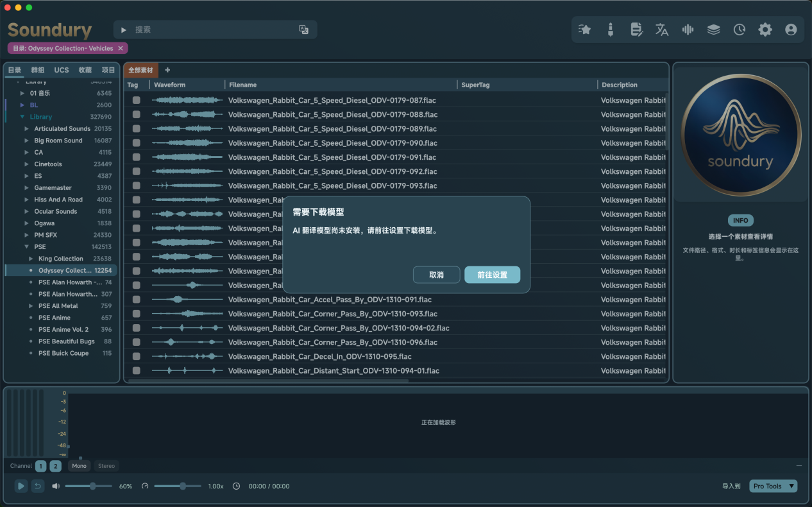Click the horizontal scrollbar under file list

tap(268, 381)
